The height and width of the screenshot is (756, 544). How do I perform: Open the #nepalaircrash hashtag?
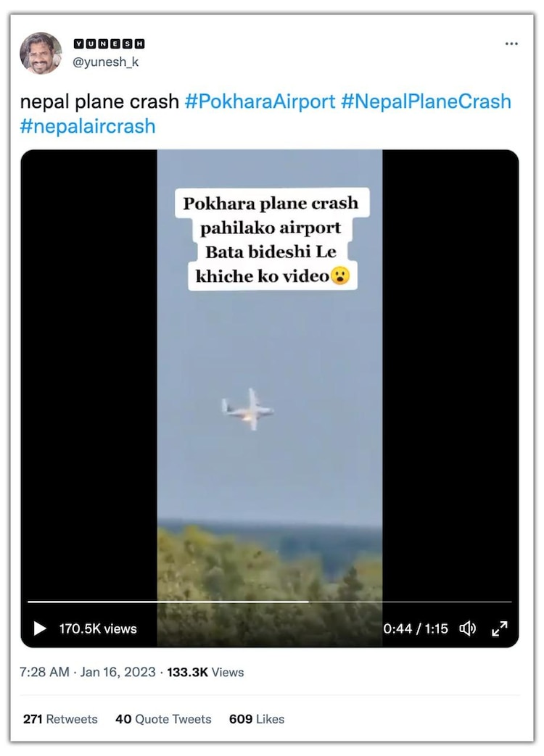coord(88,126)
